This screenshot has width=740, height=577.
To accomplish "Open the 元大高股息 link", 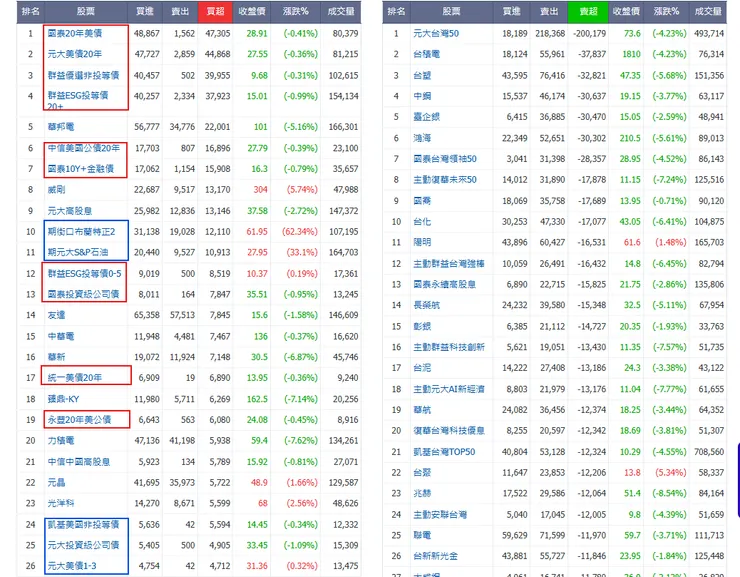I will pyautogui.click(x=70, y=211).
